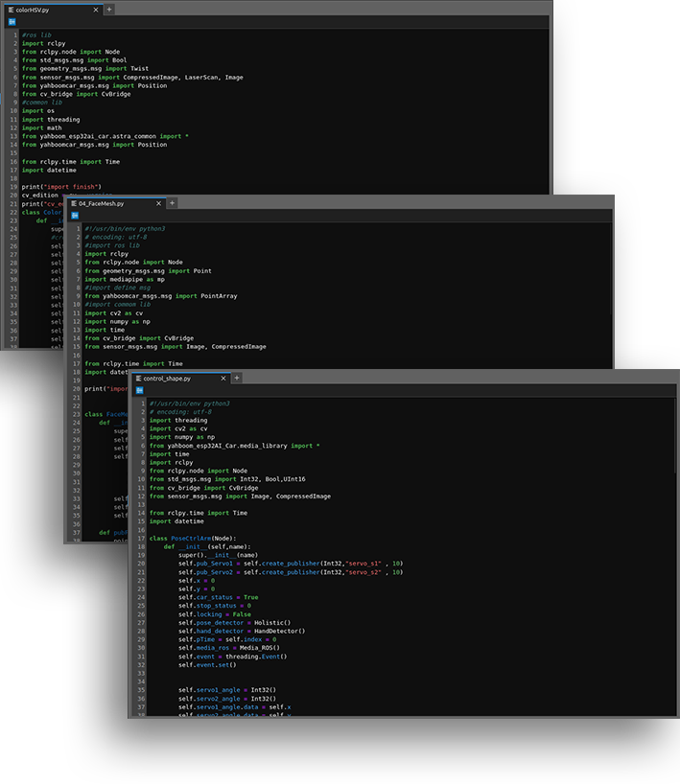This screenshot has width=680, height=784.
Task: Click 'self.car_status = True' line
Action: pyautogui.click(x=218, y=597)
